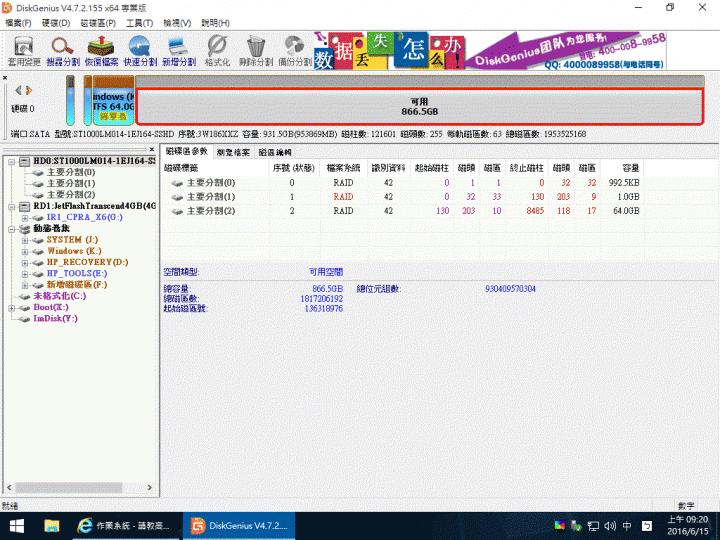Image resolution: width=720 pixels, height=540 pixels.
Task: Click tree panel scrollbar right arrow
Action: coord(149,487)
